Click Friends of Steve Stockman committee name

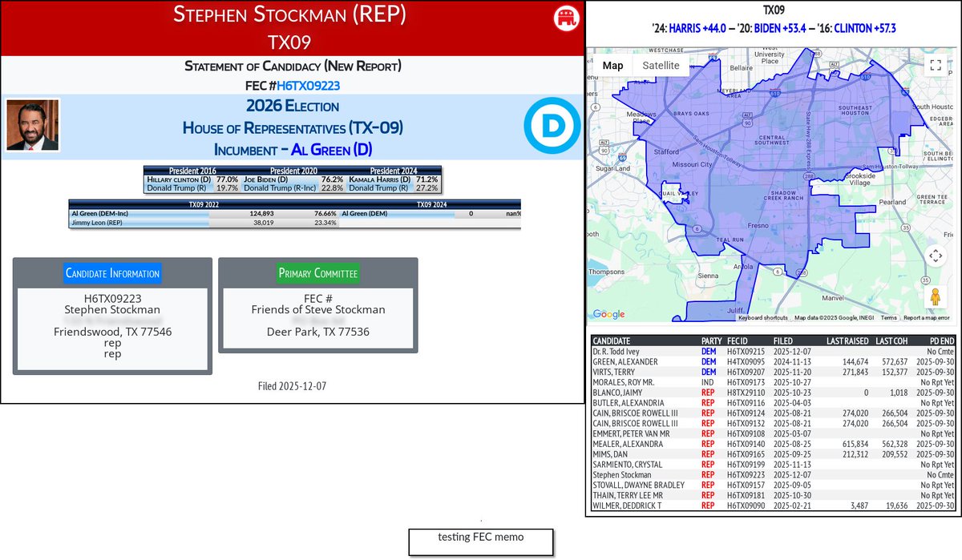click(x=318, y=310)
